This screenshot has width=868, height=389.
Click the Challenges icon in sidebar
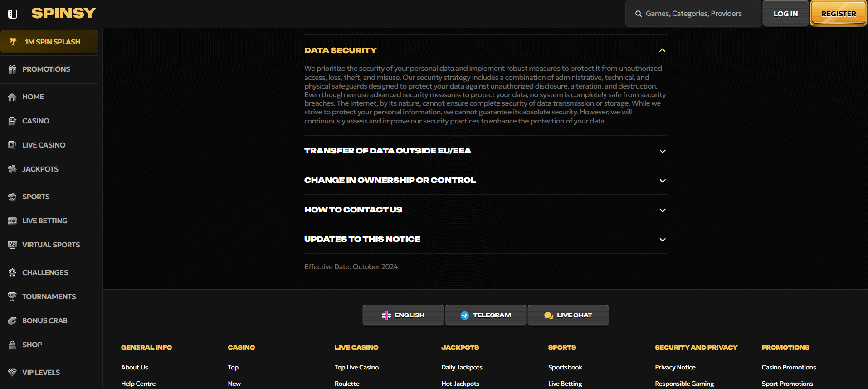coord(12,273)
